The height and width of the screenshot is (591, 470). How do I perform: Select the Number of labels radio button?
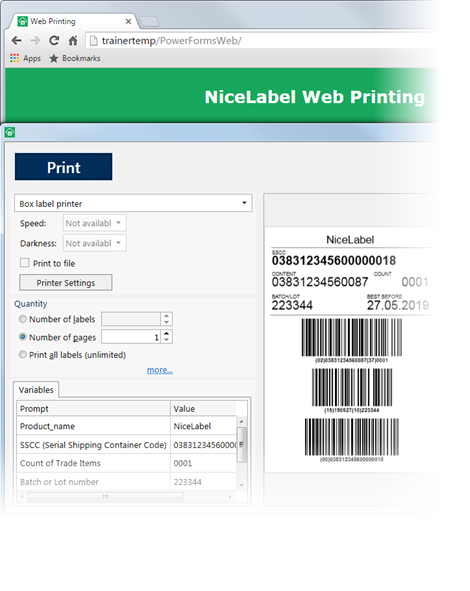coord(23,319)
